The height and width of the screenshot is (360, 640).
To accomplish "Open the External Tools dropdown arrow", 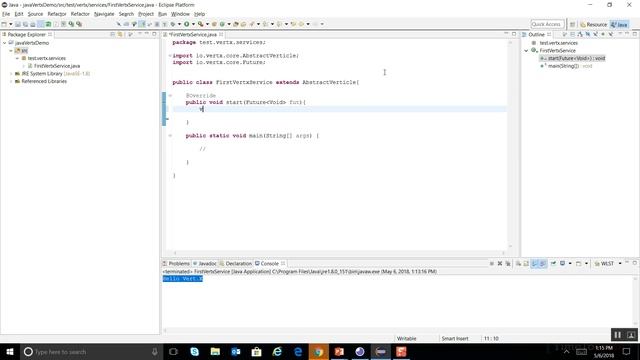I will tap(207, 24).
